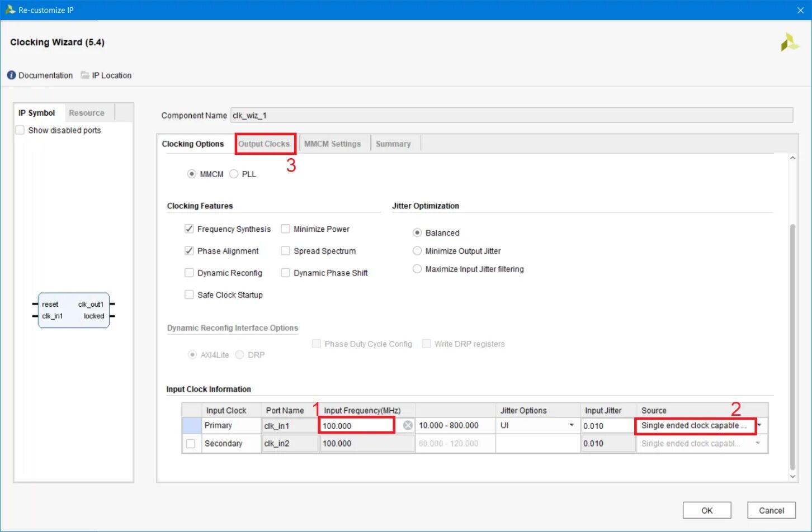The width and height of the screenshot is (812, 532).
Task: Click the primary Input Jitter field
Action: click(608, 425)
